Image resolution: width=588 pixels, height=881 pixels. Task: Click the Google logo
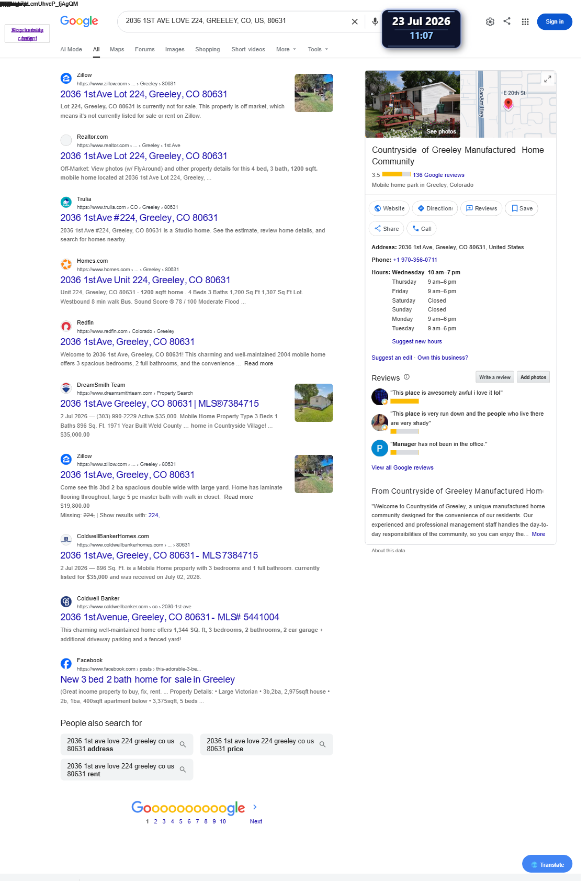(x=79, y=21)
